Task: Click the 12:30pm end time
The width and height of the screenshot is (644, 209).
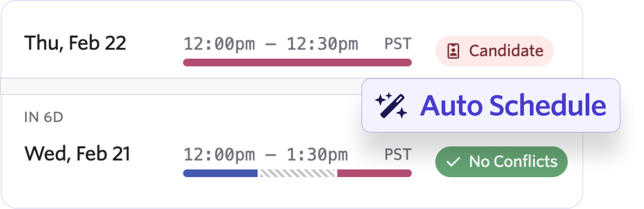Action: click(322, 44)
